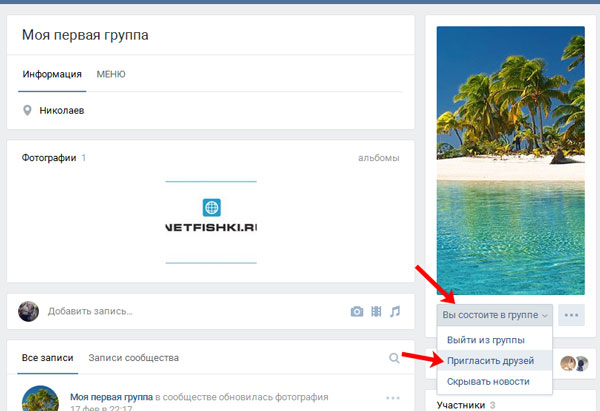Open the Фотографии section heading

(49, 158)
